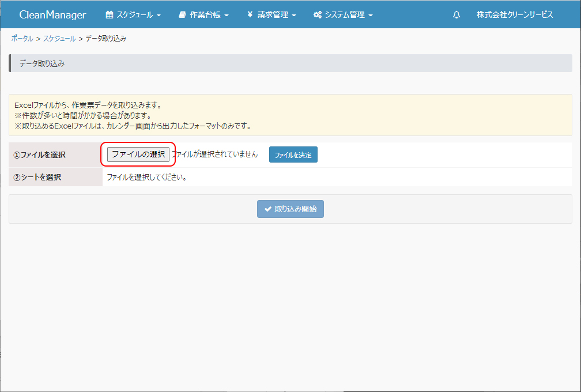The width and height of the screenshot is (581, 392).
Task: Click the calendar icon beside スケジュール
Action: [x=110, y=15]
